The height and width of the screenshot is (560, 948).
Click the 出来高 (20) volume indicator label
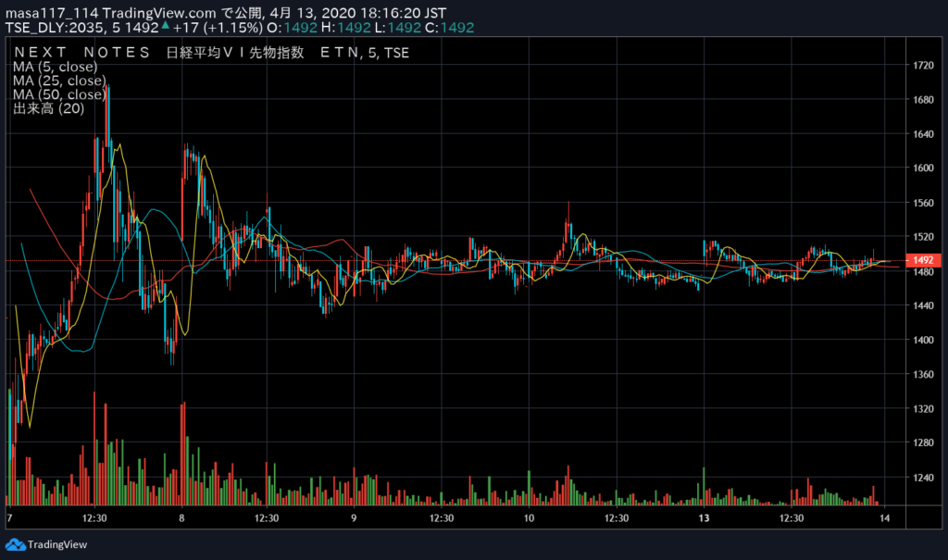coord(48,108)
